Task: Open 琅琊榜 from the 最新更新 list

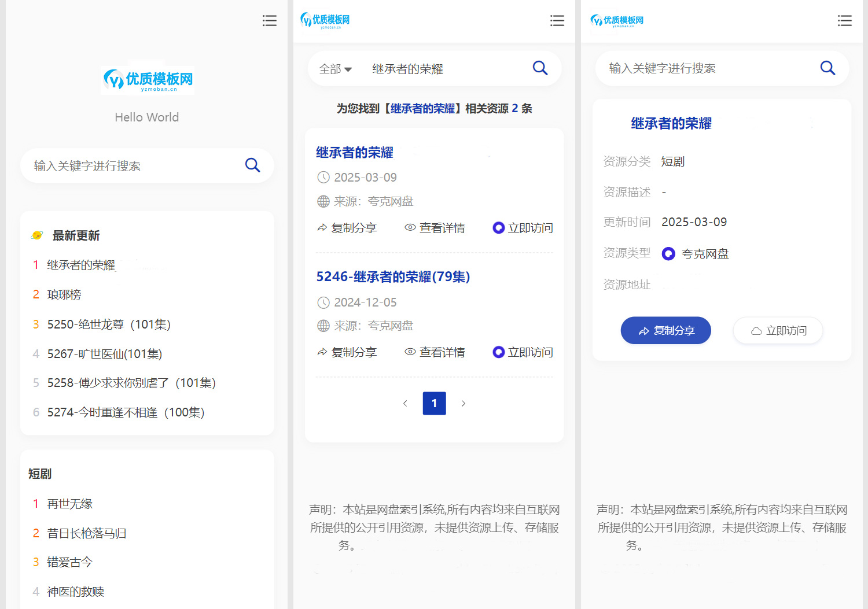Action: (x=64, y=294)
